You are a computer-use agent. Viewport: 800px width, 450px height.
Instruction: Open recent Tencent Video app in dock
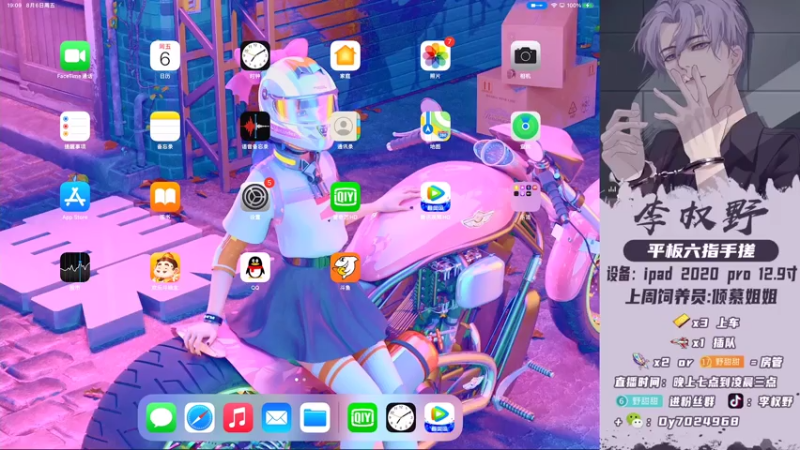439,417
